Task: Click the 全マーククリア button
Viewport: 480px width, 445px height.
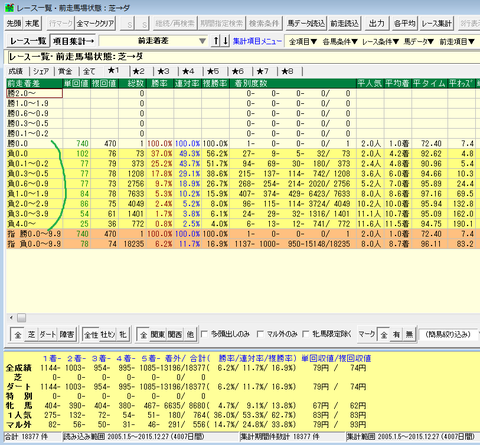Action: (x=95, y=23)
